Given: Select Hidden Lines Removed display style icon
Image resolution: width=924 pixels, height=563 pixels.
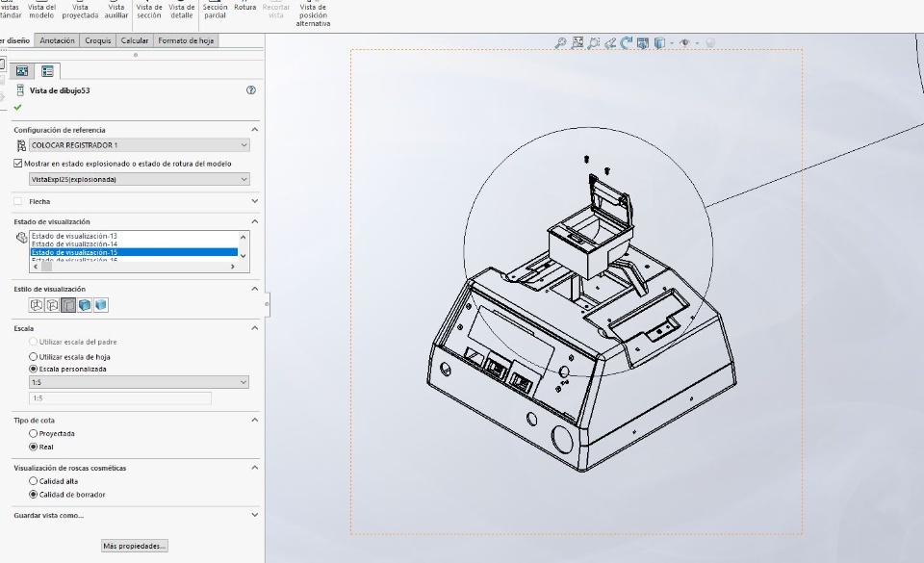Looking at the screenshot, I should pyautogui.click(x=68, y=305).
